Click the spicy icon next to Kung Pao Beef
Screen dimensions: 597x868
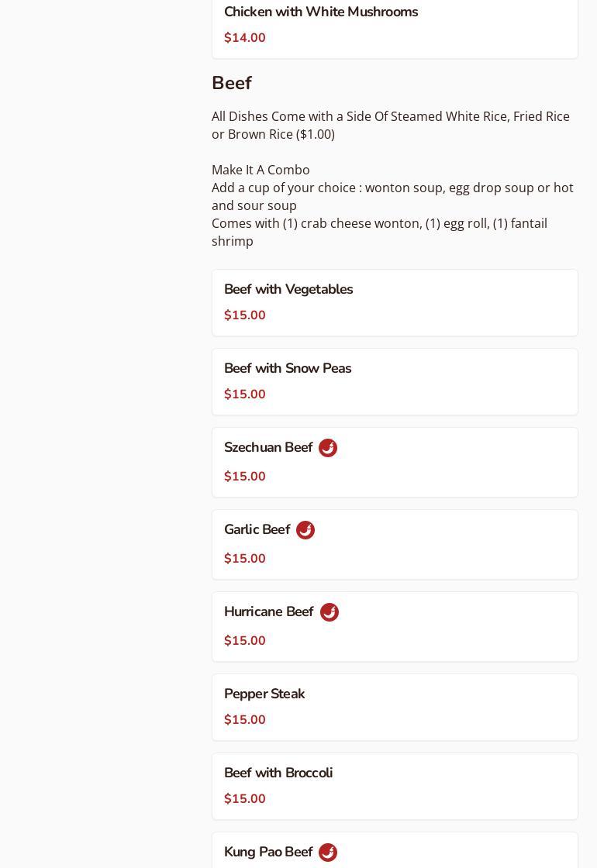pyautogui.click(x=328, y=852)
